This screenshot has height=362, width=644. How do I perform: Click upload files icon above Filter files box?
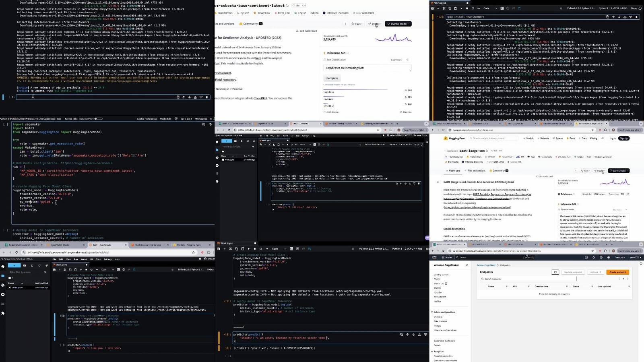(x=32, y=265)
